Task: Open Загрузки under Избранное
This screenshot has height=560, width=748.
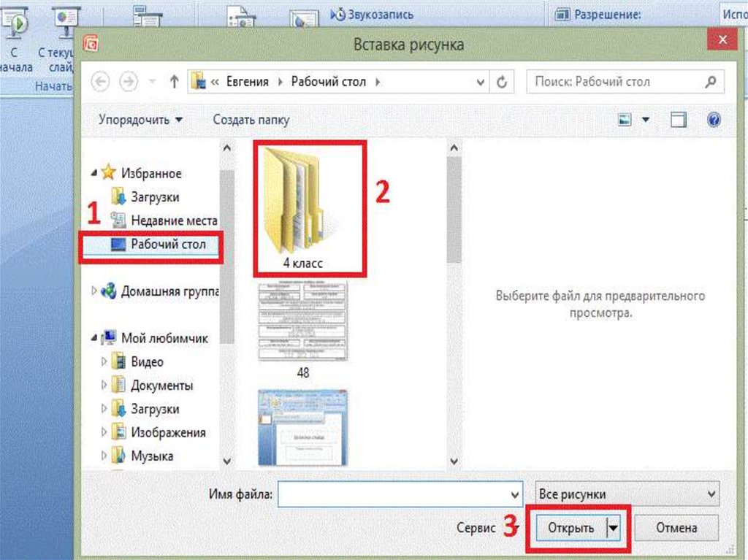Action: tap(155, 196)
